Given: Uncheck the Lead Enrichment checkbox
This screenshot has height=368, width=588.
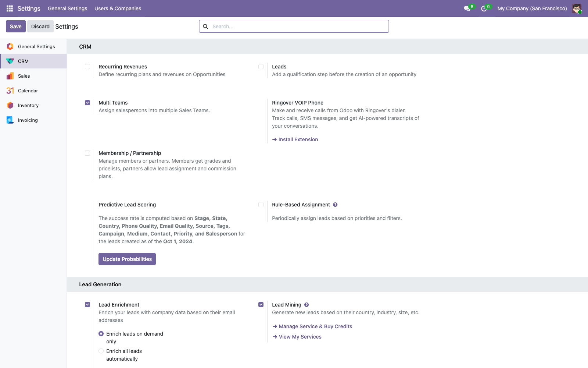Looking at the screenshot, I should (x=87, y=305).
